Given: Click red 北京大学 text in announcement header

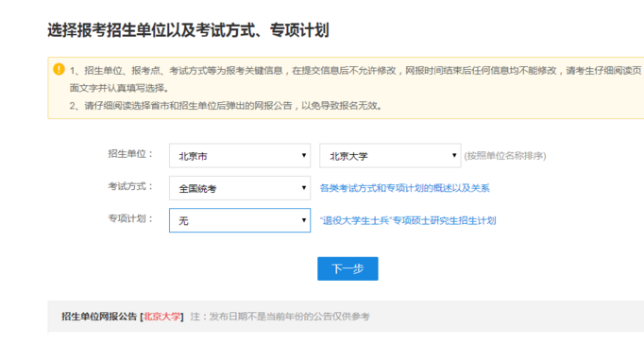Looking at the screenshot, I should tap(161, 317).
